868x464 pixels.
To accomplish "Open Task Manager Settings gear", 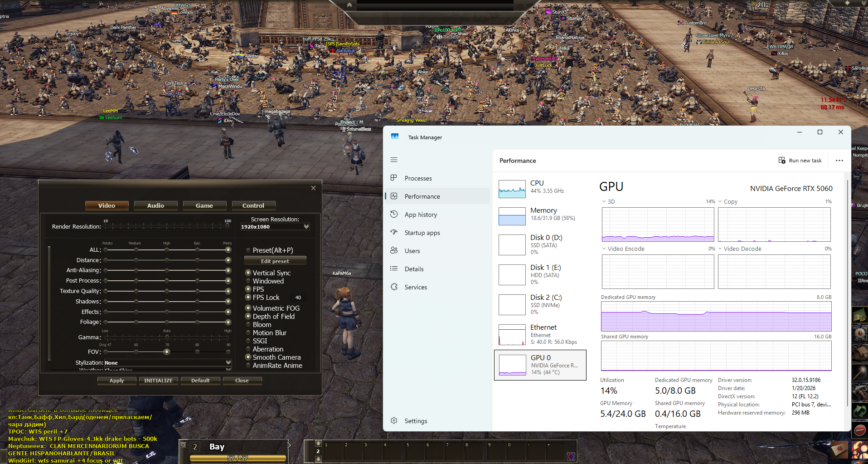I will (394, 420).
